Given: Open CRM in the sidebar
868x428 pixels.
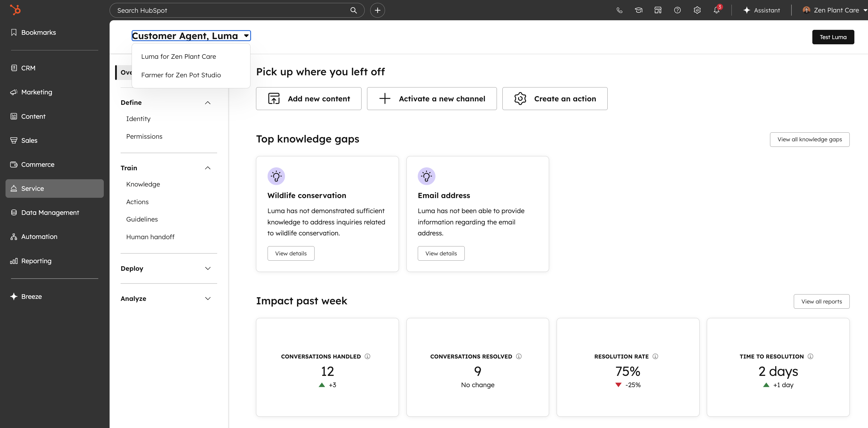Looking at the screenshot, I should tap(55, 68).
